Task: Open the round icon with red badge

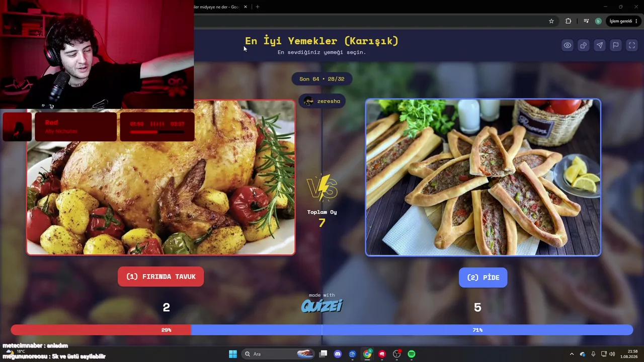Action: 397,354
